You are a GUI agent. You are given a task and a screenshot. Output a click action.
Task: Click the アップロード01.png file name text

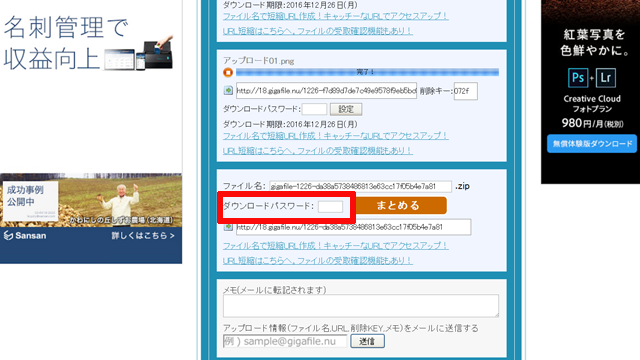[x=258, y=61]
